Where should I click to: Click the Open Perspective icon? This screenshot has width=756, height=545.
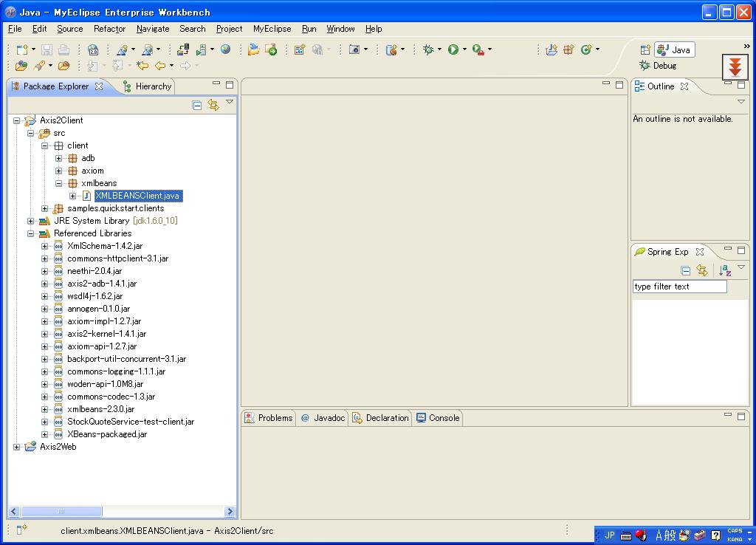(x=645, y=49)
